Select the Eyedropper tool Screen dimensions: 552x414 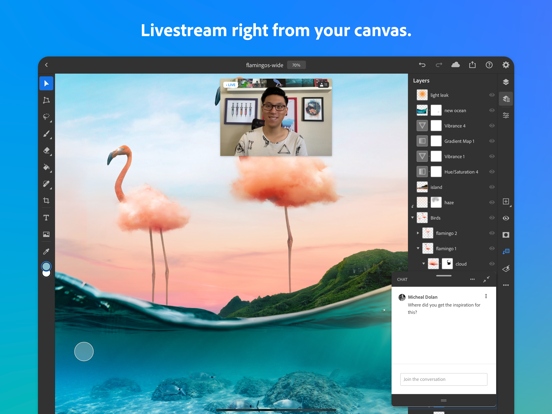[x=46, y=251]
